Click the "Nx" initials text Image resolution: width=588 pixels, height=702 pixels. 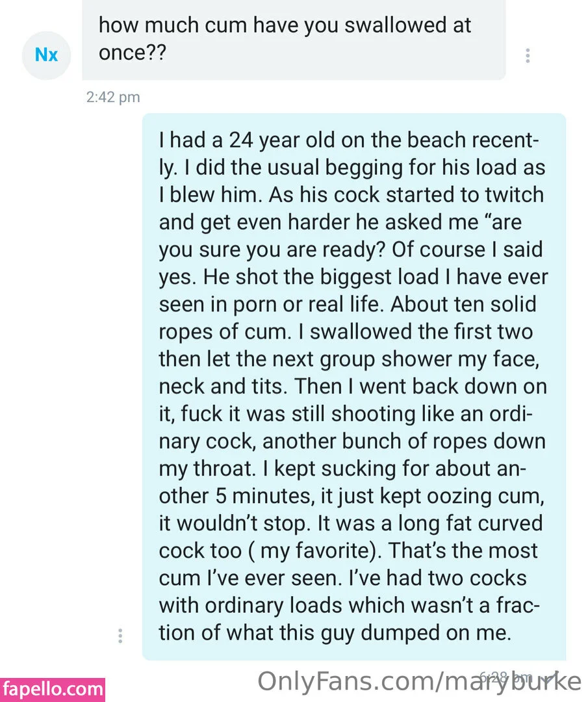[45, 55]
